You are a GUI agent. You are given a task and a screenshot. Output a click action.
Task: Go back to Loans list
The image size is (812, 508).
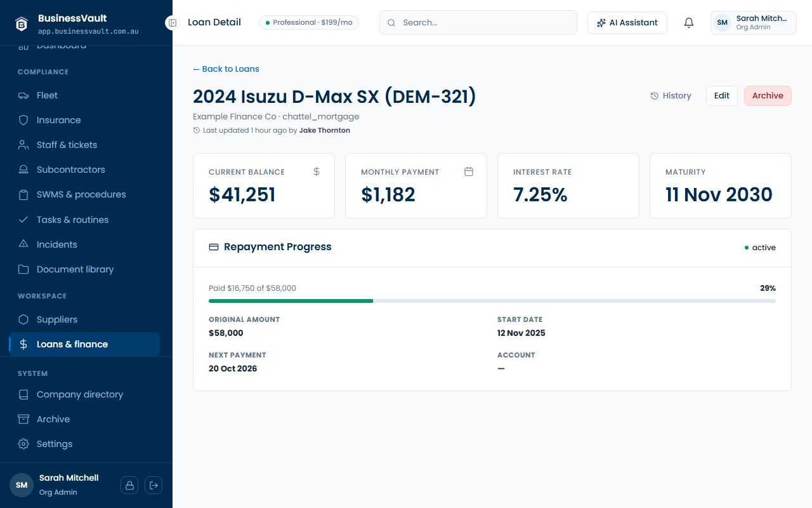[226, 69]
